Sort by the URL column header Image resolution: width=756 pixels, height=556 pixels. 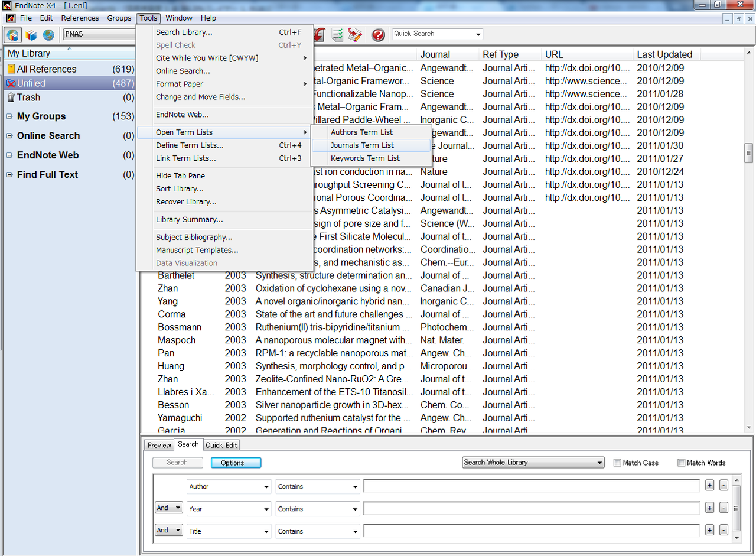click(587, 54)
